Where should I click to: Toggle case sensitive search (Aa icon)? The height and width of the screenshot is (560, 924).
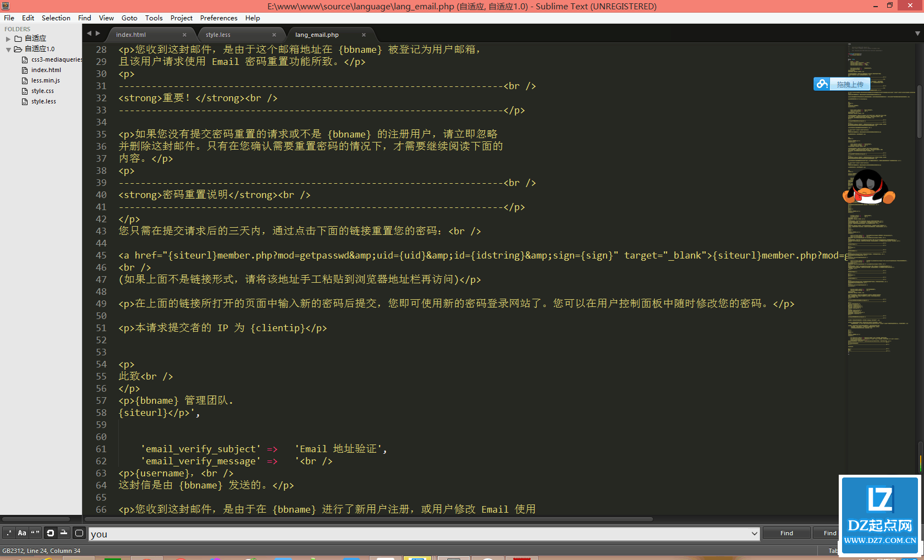coord(22,532)
